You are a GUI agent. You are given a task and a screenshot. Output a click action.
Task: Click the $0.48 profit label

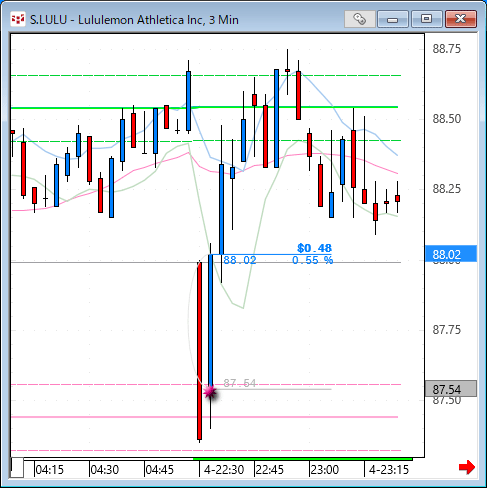pos(314,248)
